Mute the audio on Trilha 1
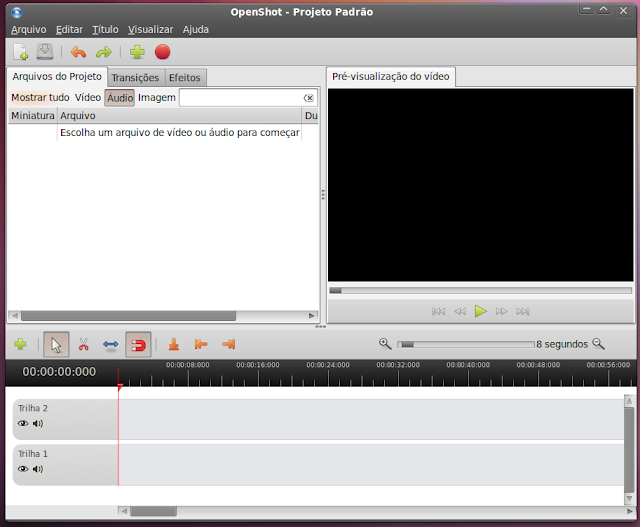 (x=38, y=469)
